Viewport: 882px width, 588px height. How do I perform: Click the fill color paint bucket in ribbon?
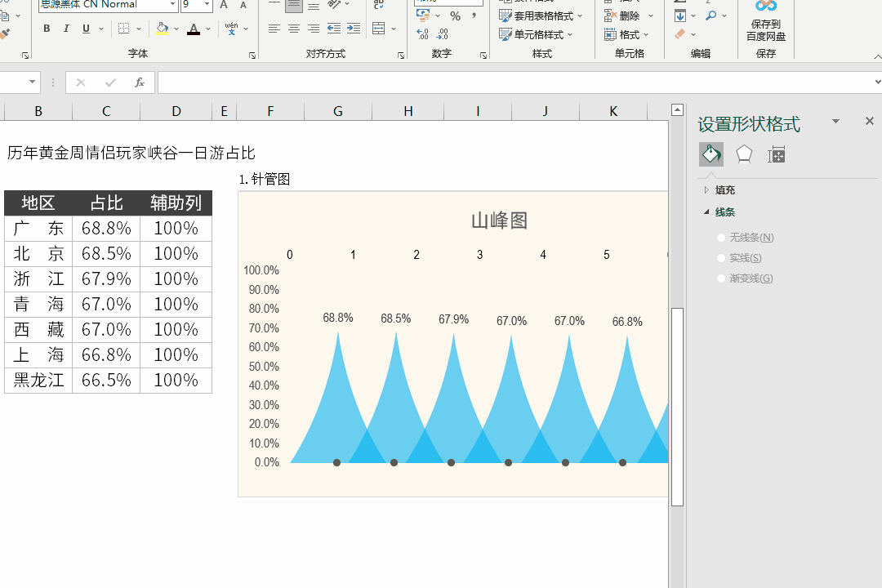pos(162,29)
